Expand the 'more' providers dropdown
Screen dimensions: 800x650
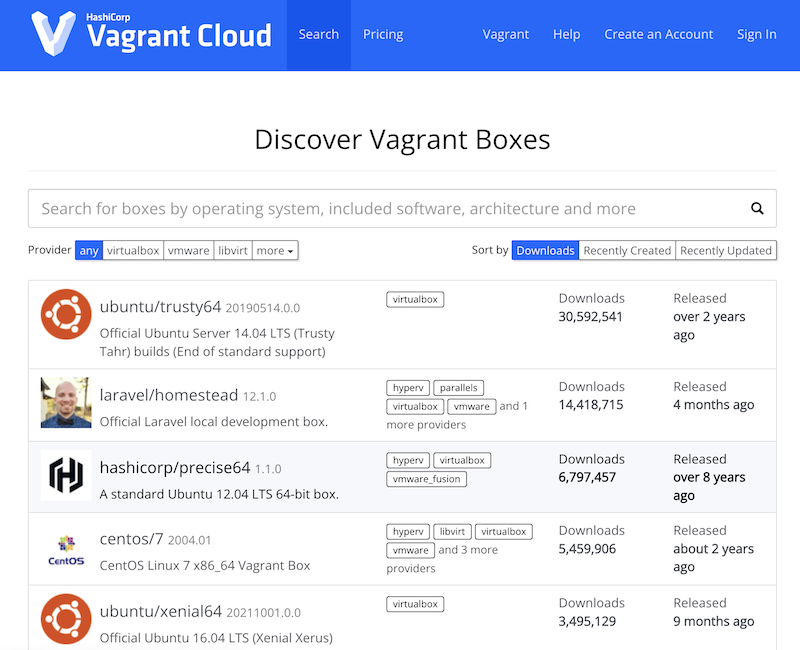point(275,251)
